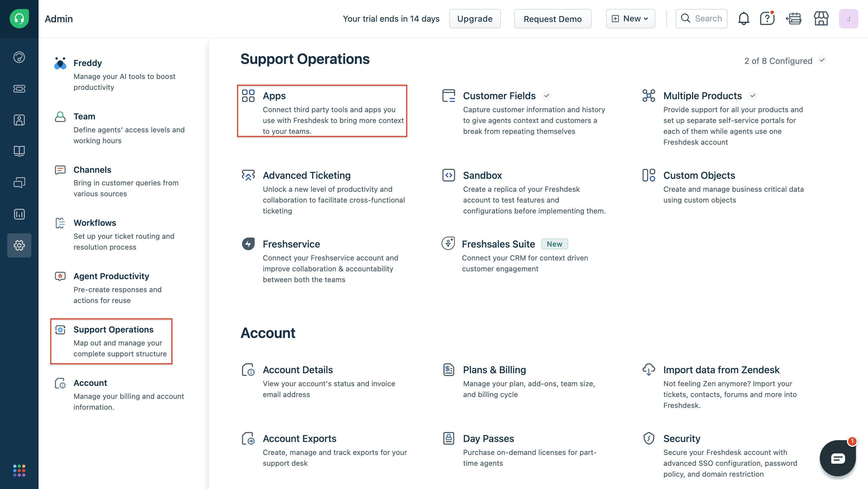Image resolution: width=868 pixels, height=489 pixels.
Task: Open the knowledge base book icon
Action: (19, 151)
